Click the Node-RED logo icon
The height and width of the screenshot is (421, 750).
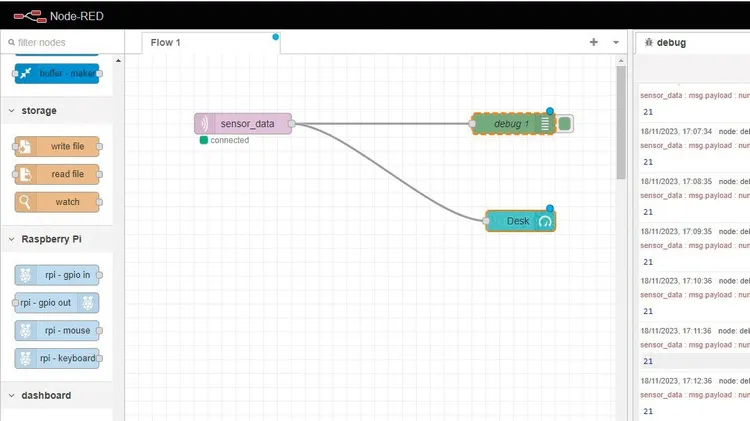[30, 16]
